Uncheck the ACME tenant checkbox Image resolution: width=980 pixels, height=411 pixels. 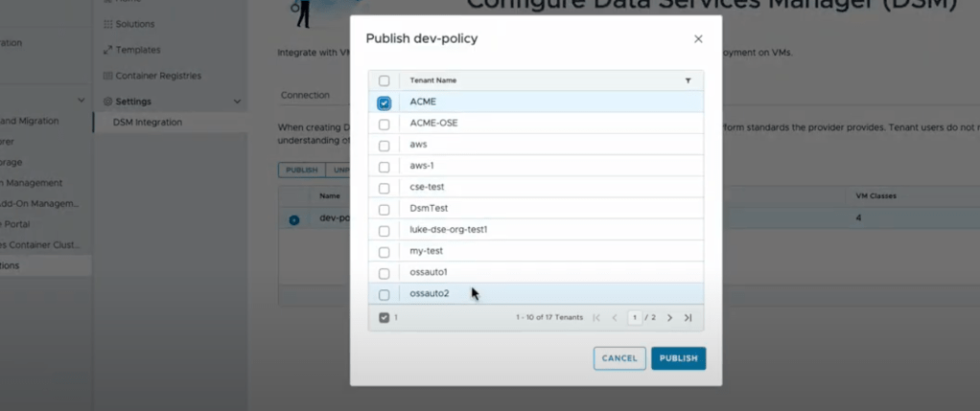[385, 103]
